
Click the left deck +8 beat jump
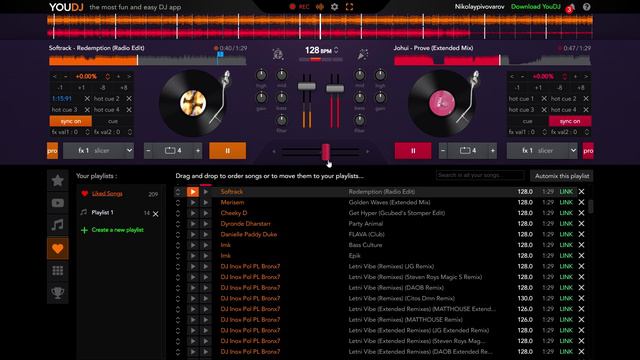123,88
